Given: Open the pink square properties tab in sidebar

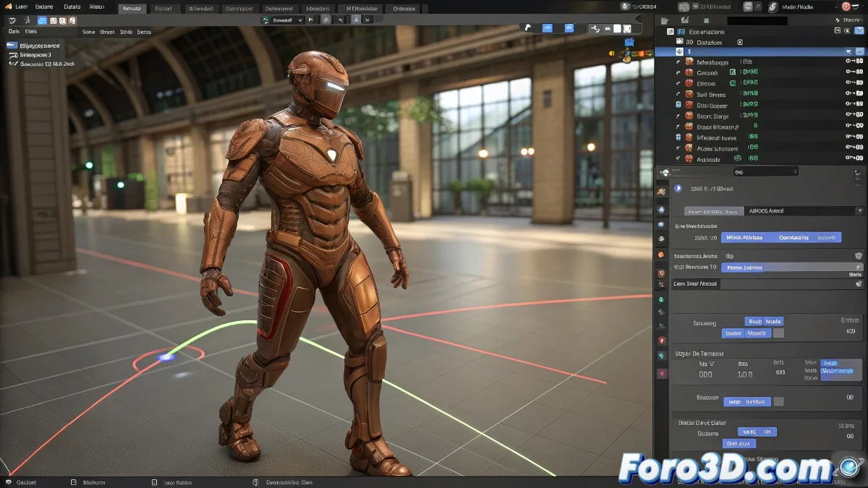Looking at the screenshot, I should point(661,373).
